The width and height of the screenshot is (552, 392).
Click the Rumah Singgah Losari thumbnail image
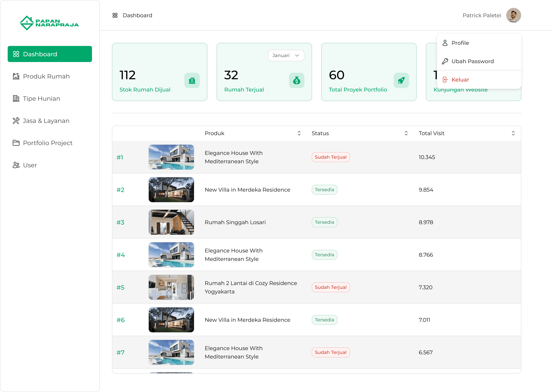click(171, 222)
